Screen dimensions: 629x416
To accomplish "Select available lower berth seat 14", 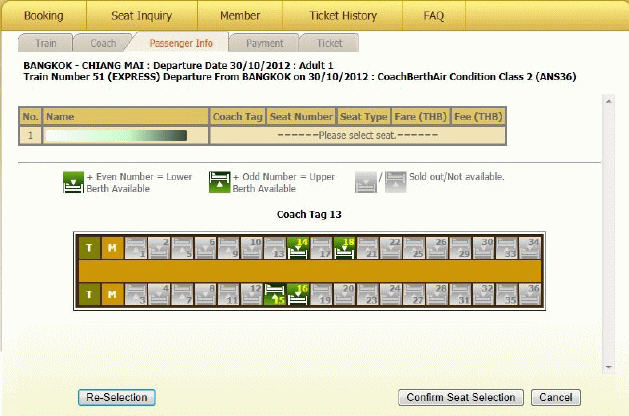I will [298, 247].
